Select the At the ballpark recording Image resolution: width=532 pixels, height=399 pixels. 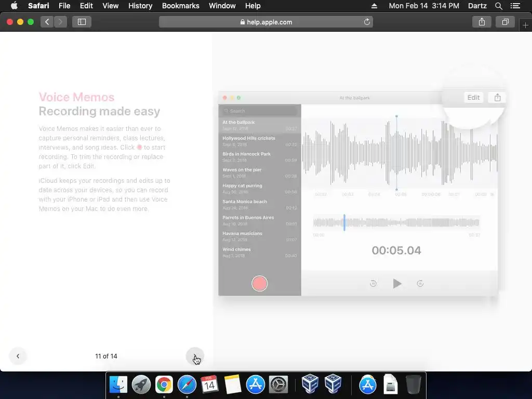260,125
